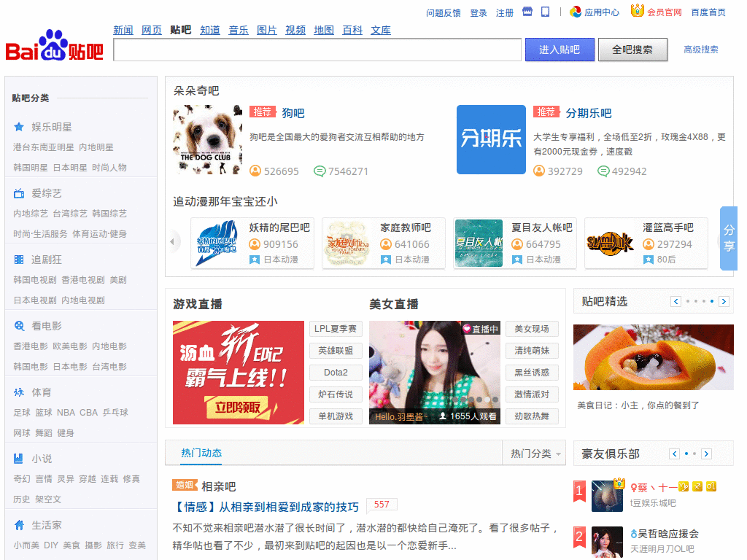Click the movie reel icon beside 看电影
Image resolution: width=747 pixels, height=560 pixels.
click(19, 326)
